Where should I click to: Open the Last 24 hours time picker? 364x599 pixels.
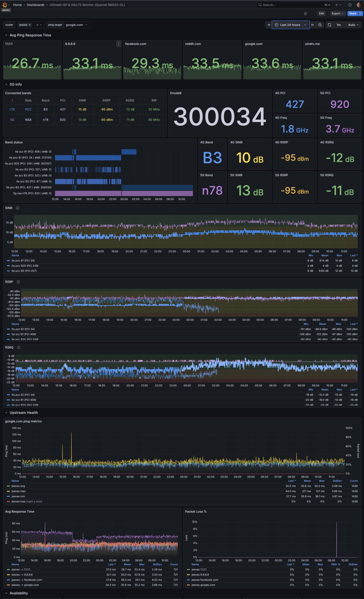(290, 25)
